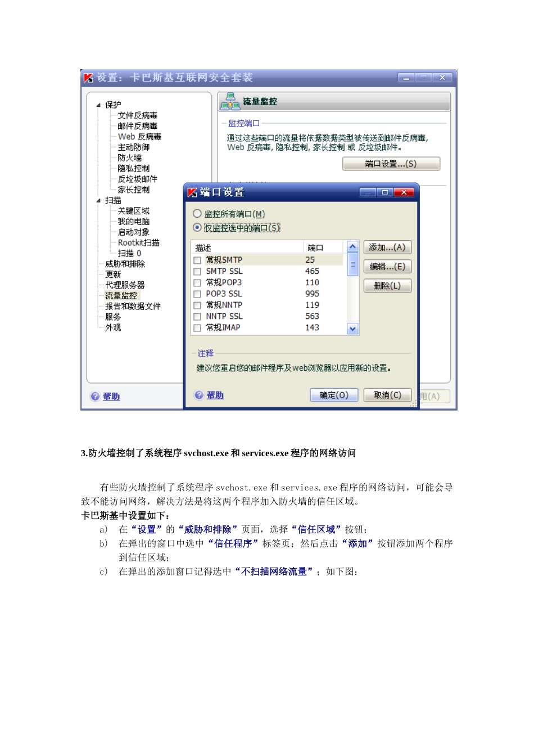Select 主动防御 in the settings tree
The width and height of the screenshot is (534, 756).
[x=134, y=147]
